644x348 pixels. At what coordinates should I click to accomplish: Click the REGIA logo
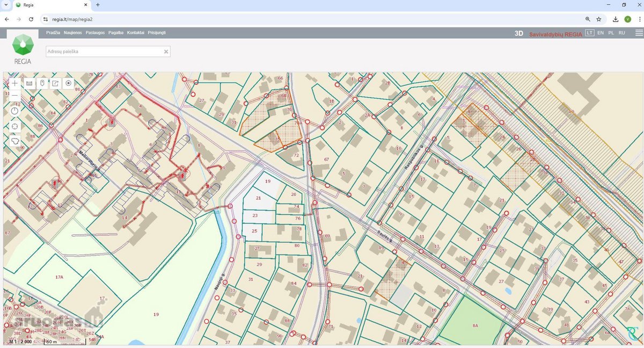point(23,48)
